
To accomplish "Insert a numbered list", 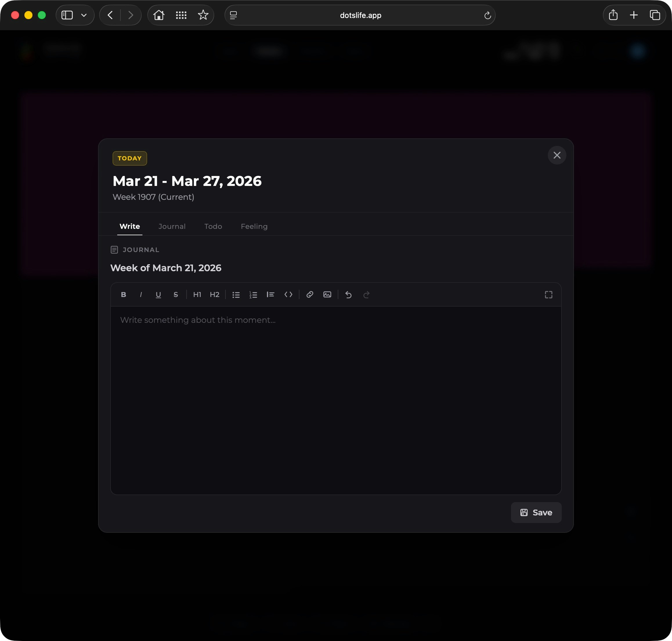I will pos(253,294).
